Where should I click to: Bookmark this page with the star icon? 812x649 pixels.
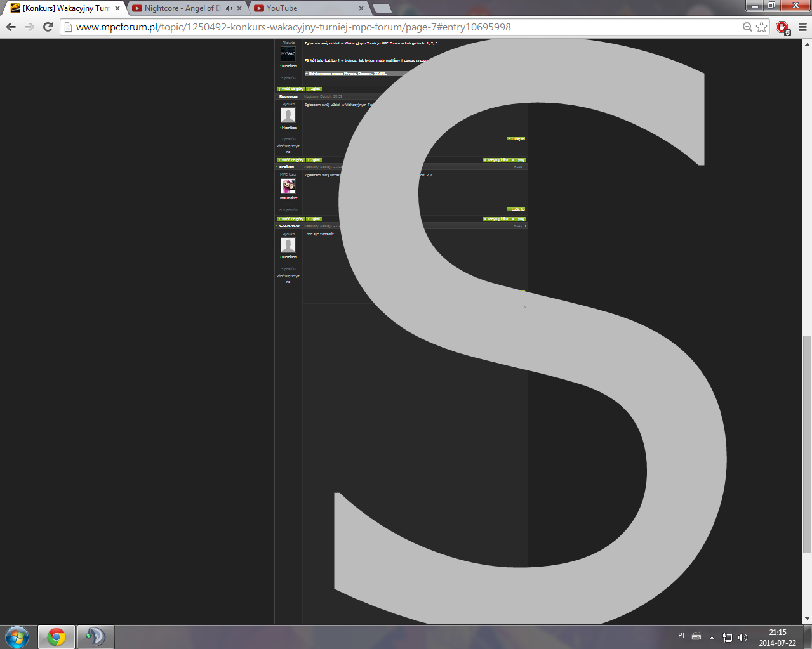[x=762, y=27]
